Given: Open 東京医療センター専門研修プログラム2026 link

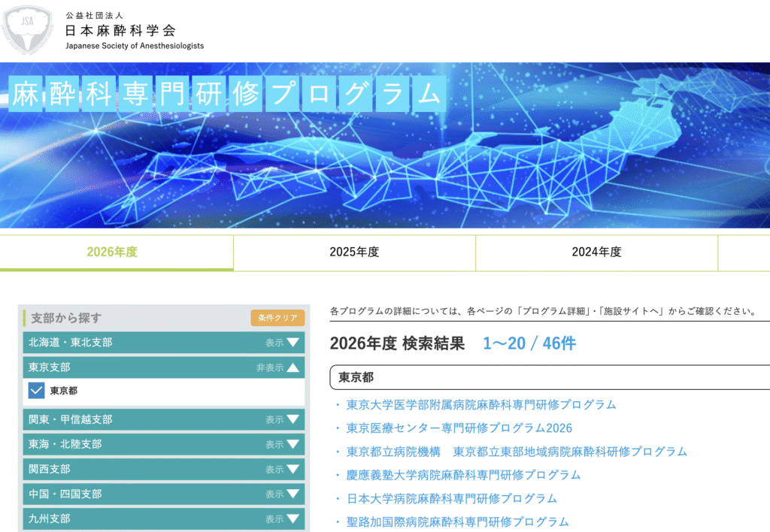Looking at the screenshot, I should pyautogui.click(x=459, y=428).
